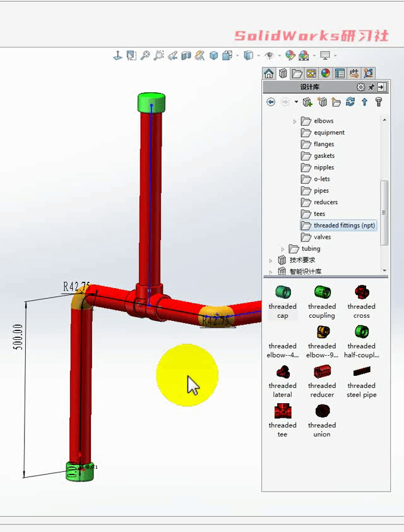Screen dimensions: 404x532
Task: Switch to File Explorer folder tab
Action: (x=297, y=73)
